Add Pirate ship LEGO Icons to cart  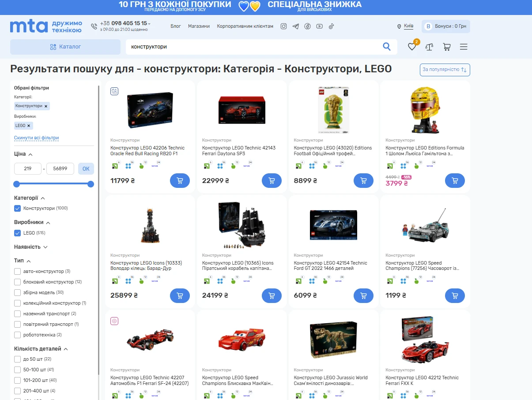click(x=272, y=295)
